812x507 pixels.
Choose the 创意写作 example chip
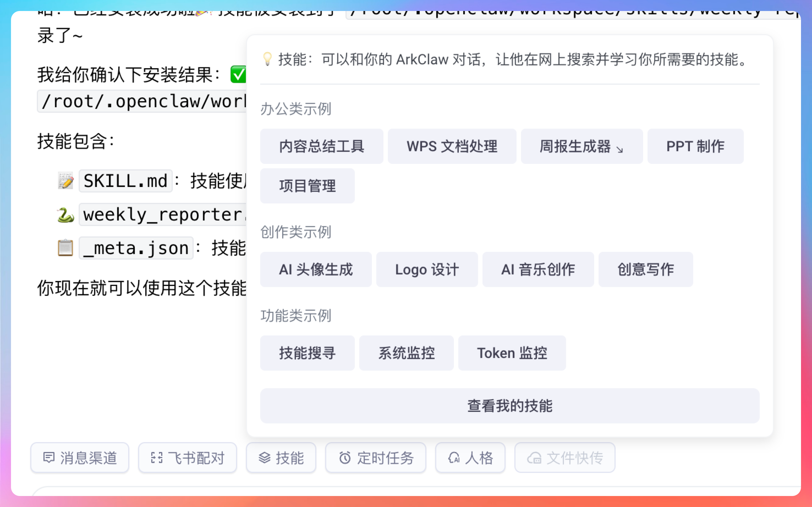[646, 270]
